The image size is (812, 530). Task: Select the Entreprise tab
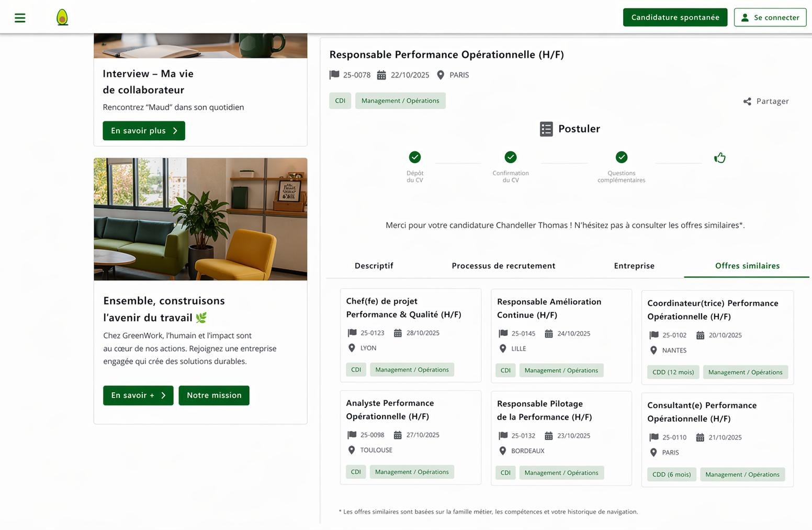coord(634,266)
